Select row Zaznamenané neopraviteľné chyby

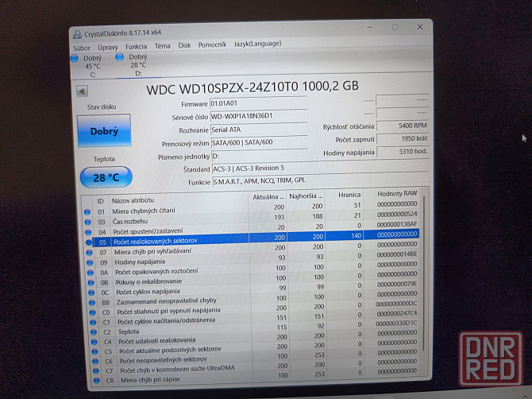click(254, 298)
